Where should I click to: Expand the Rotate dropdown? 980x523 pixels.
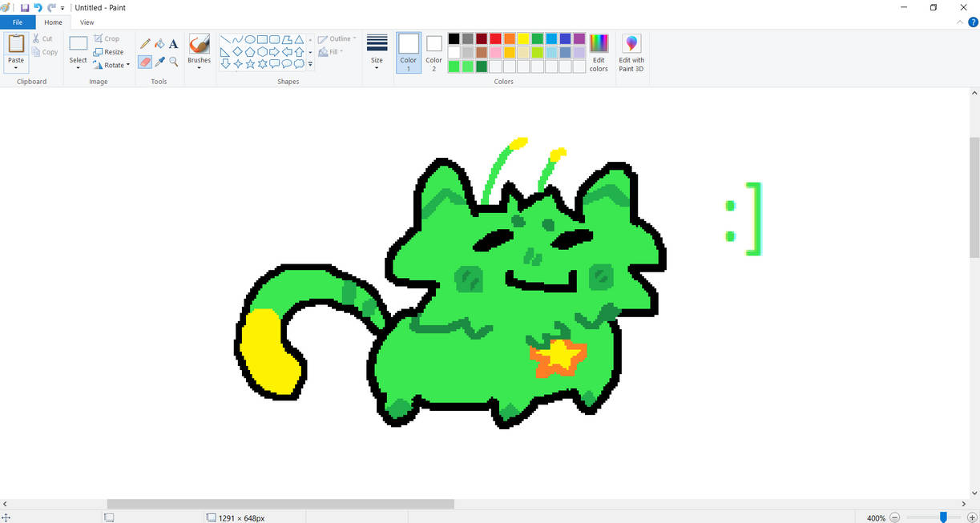pyautogui.click(x=127, y=65)
